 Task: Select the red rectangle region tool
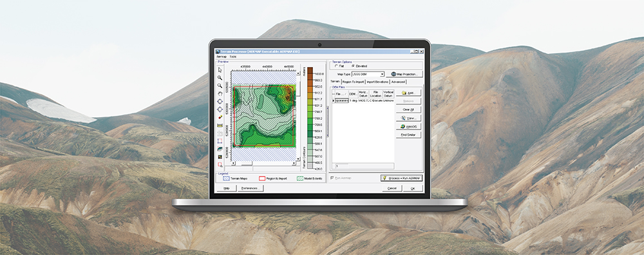pyautogui.click(x=220, y=141)
